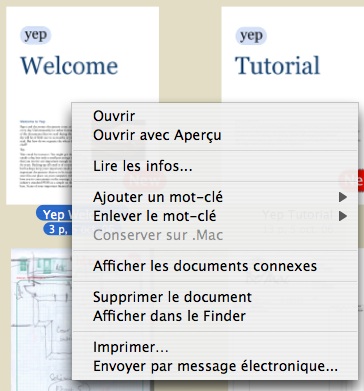
Task: Choose Afficher dans le Finder
Action: (215, 316)
